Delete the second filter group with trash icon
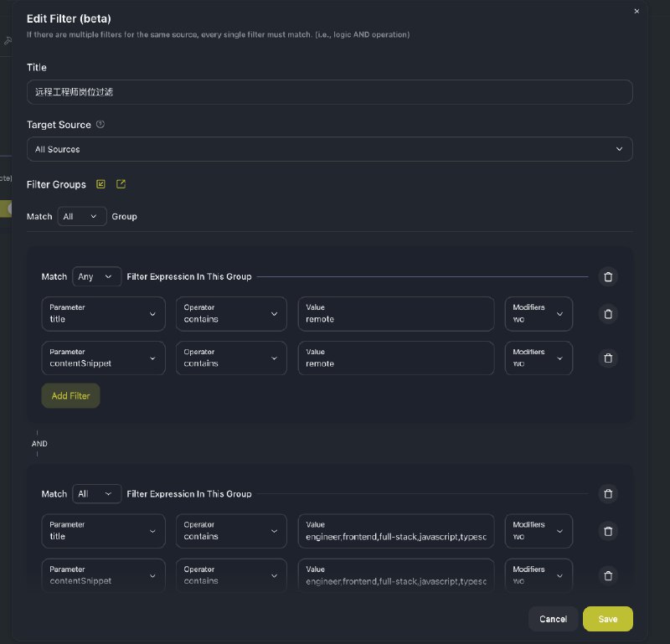Viewport: 670px width, 644px height. coord(608,494)
